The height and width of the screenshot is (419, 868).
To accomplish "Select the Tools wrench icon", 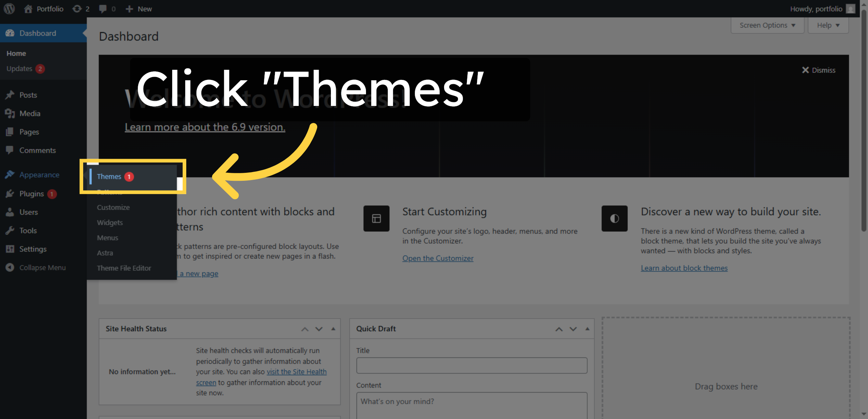I will pos(10,230).
